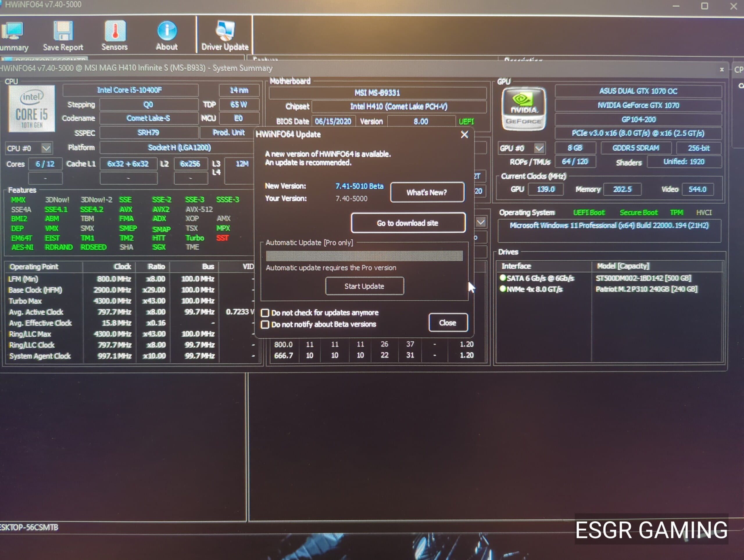
Task: Minimize the HWiNFO64 main window
Action: (x=676, y=6)
